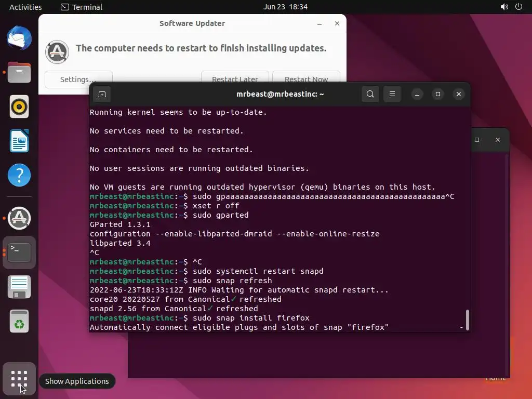Minimize the Software Updater window
This screenshot has width=532, height=399.
(x=320, y=23)
